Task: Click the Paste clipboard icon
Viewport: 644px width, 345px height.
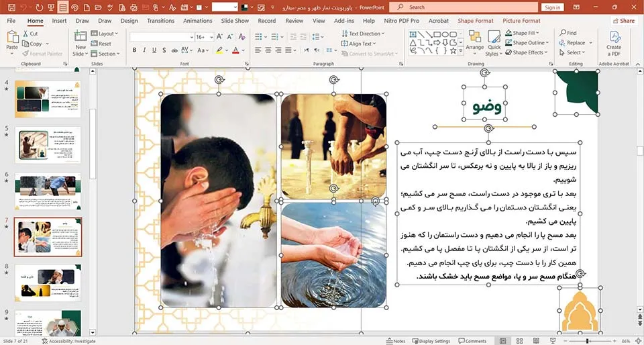Action: click(x=12, y=37)
